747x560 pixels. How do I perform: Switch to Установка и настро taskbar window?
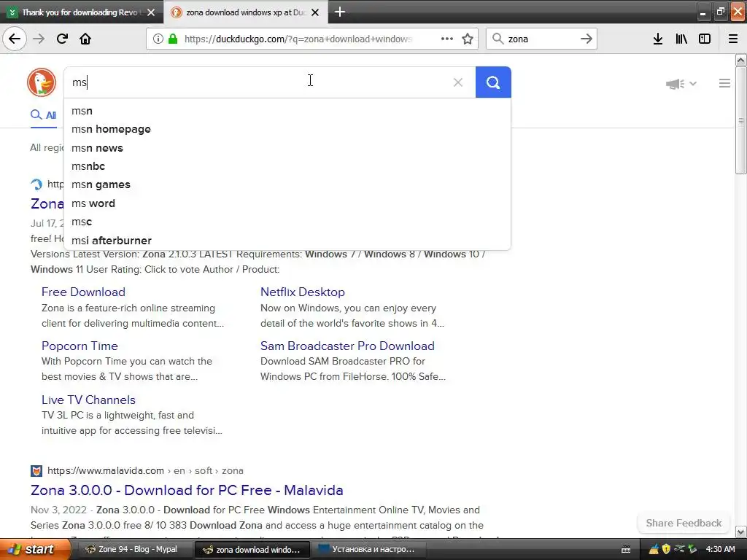coord(368,550)
